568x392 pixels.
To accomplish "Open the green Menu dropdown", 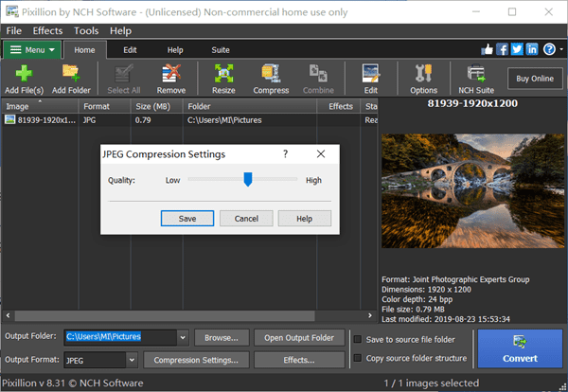I will [x=32, y=49].
